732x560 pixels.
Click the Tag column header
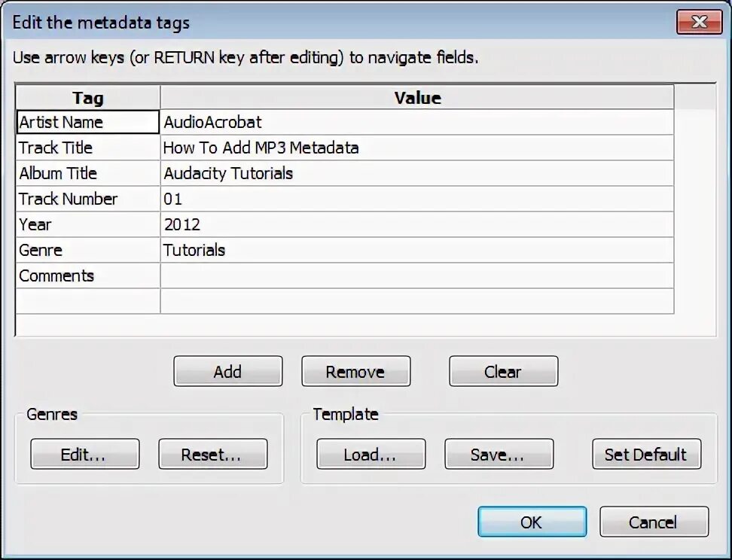[88, 98]
